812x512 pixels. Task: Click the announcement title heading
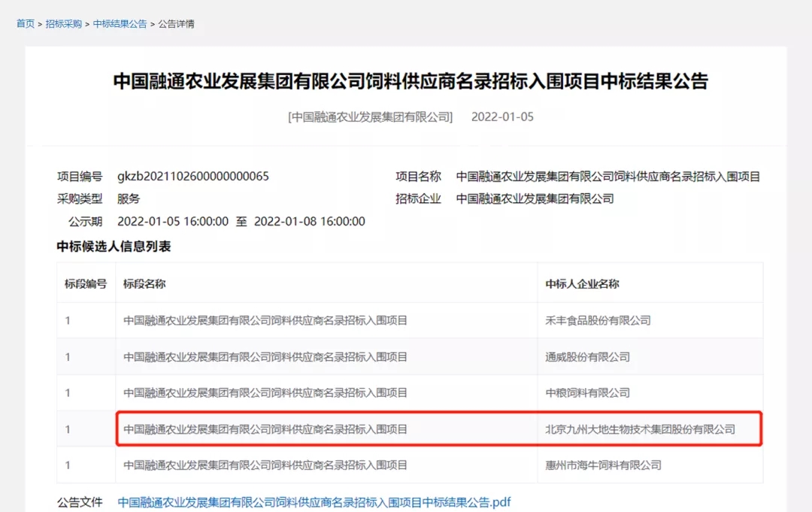click(x=411, y=81)
